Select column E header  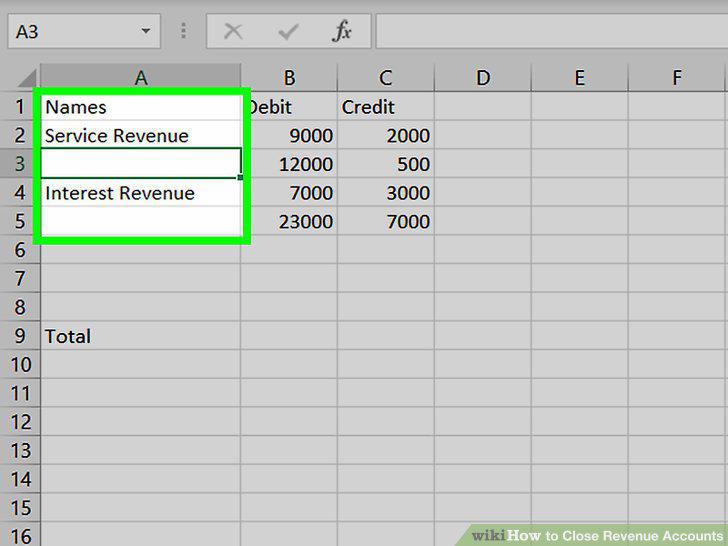(579, 78)
